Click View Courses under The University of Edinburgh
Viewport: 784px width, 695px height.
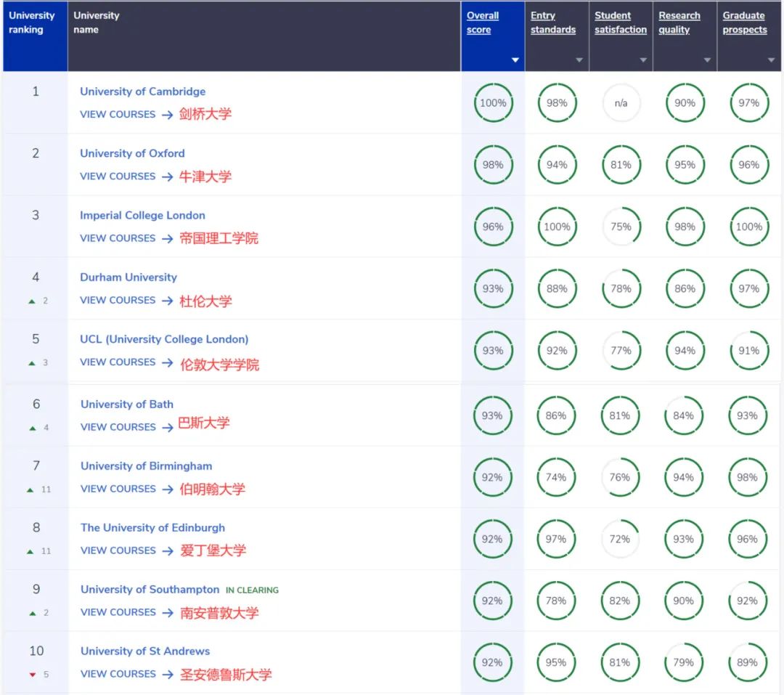point(118,551)
